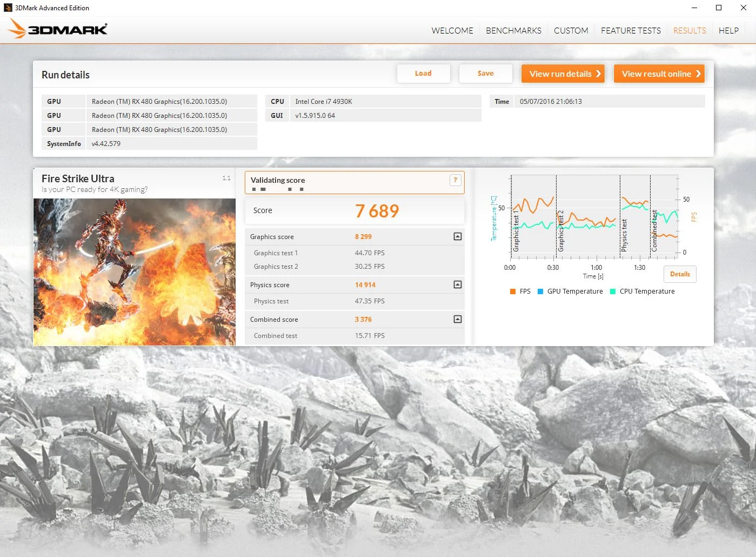Click the 3DMark logo

(x=58, y=28)
